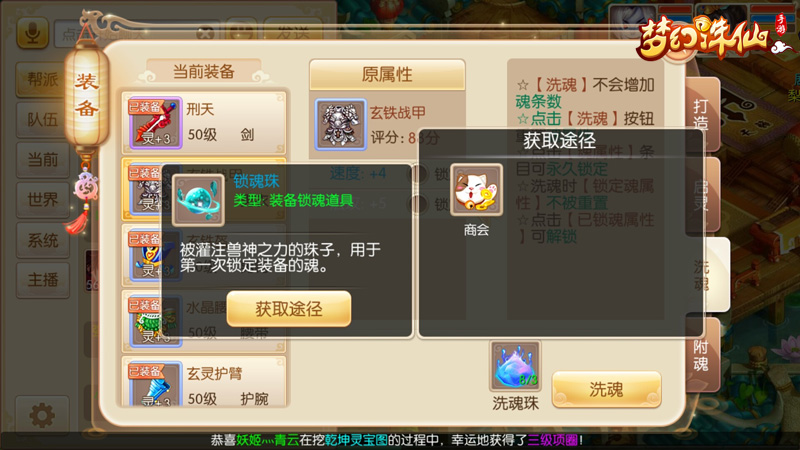The height and width of the screenshot is (450, 800).
Task: Select the 刑天 sword equipment icon
Action: [156, 123]
